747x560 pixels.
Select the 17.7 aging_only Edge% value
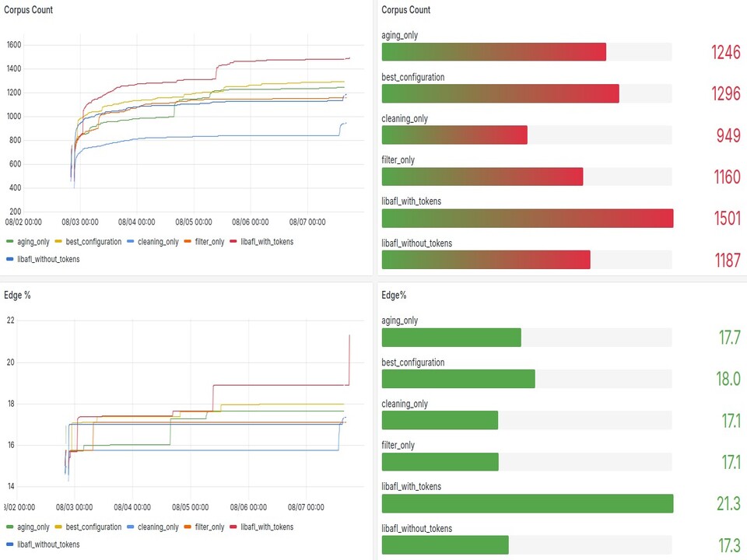tap(729, 338)
